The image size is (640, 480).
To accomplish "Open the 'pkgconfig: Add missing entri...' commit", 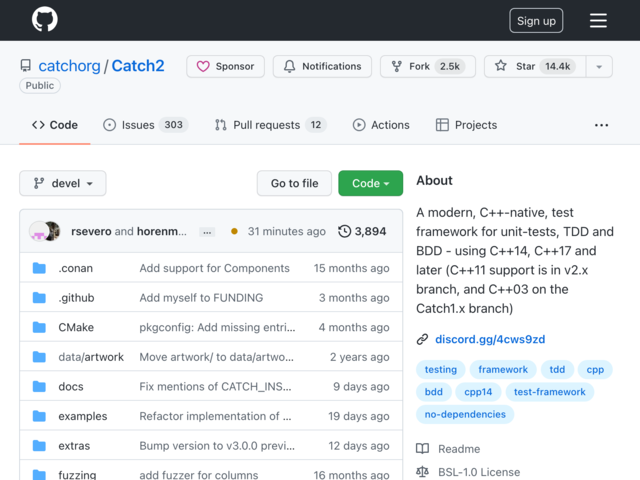I will [x=217, y=327].
